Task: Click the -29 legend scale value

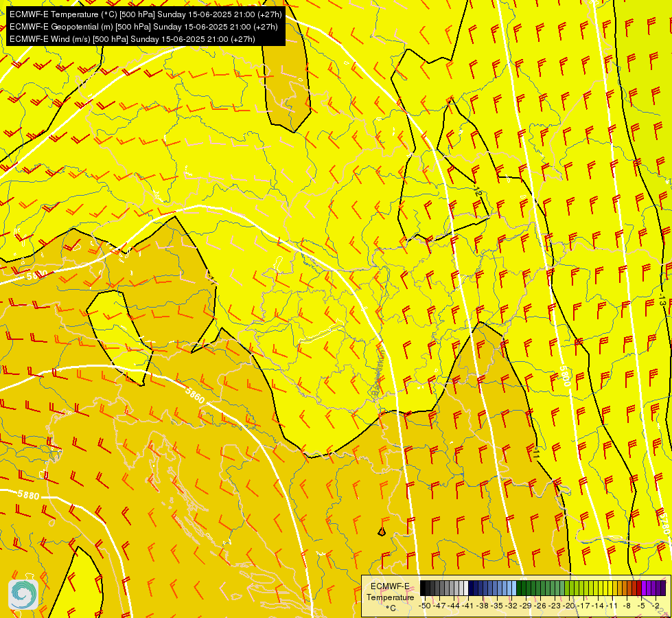Action: (525, 606)
